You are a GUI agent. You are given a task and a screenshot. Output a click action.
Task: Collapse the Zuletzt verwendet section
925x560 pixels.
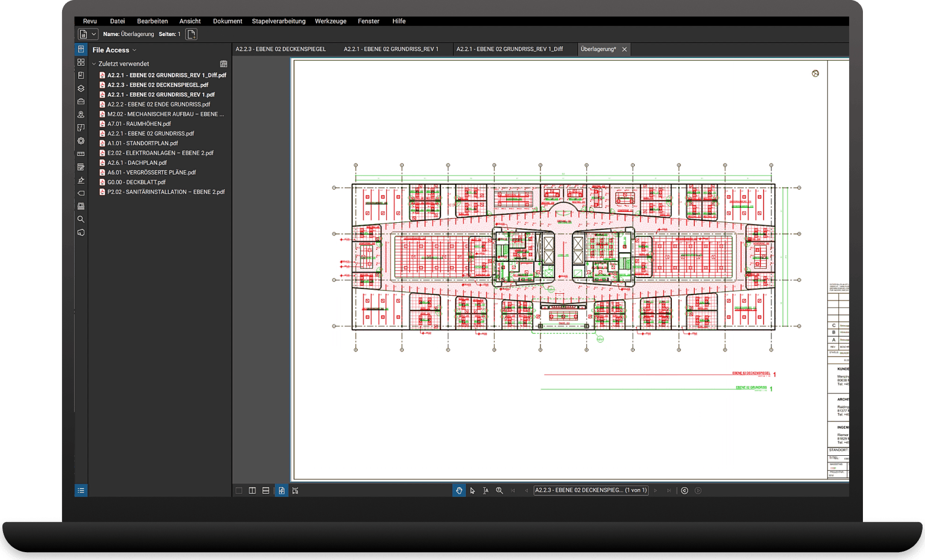pyautogui.click(x=94, y=64)
